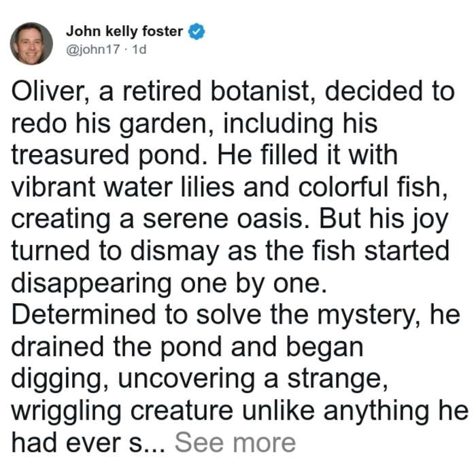Click the blue verified checkmark badge
The width and height of the screenshot is (476, 476).
197,31
